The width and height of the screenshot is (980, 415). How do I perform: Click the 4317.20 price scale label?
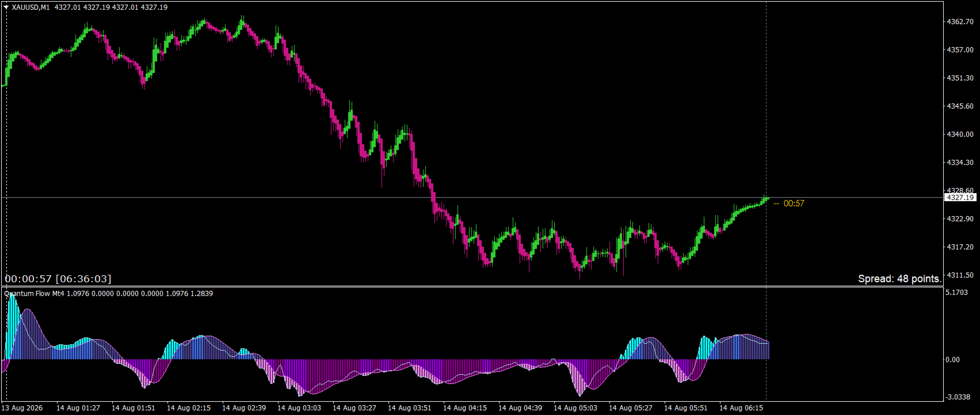960,247
